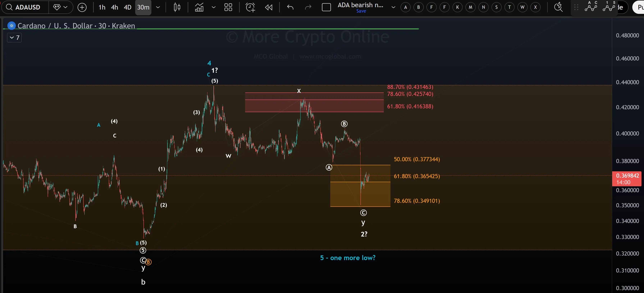Click the redo arrow icon
The width and height of the screenshot is (644, 293).
[x=308, y=7]
